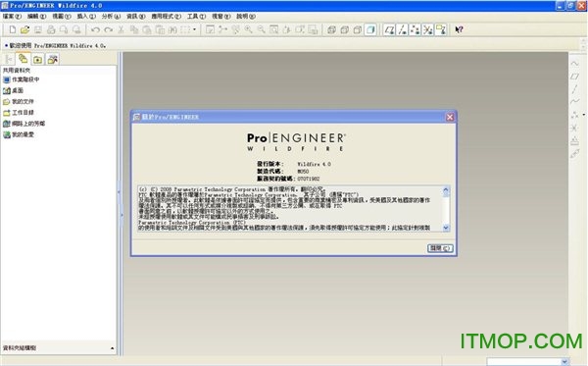
Task: Click the datum plane tool on right toolbar
Action: click(574, 77)
